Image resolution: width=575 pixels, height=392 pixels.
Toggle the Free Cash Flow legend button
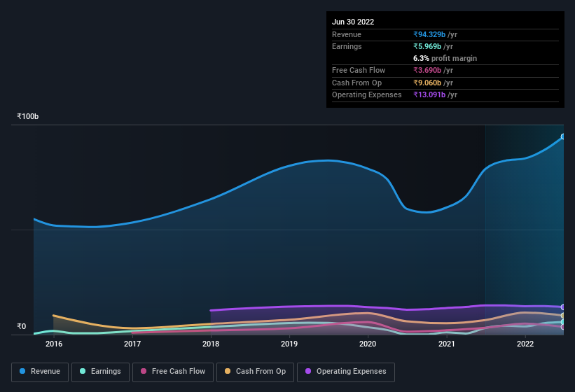(x=173, y=372)
